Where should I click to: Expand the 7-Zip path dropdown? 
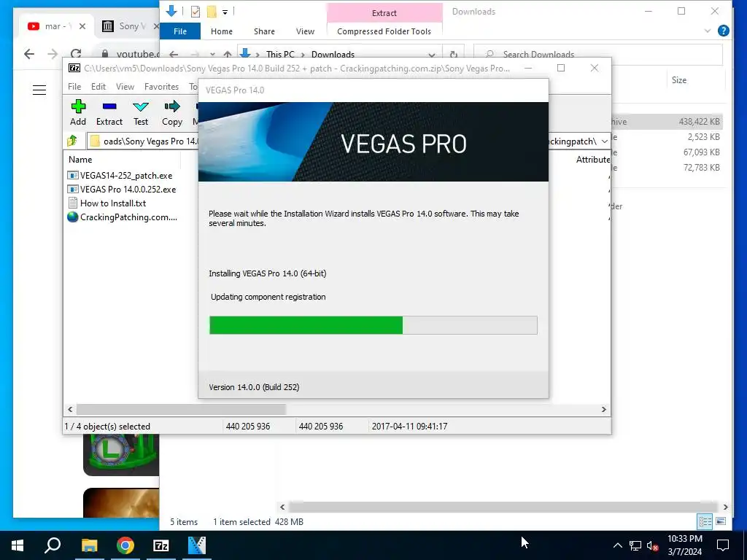604,141
